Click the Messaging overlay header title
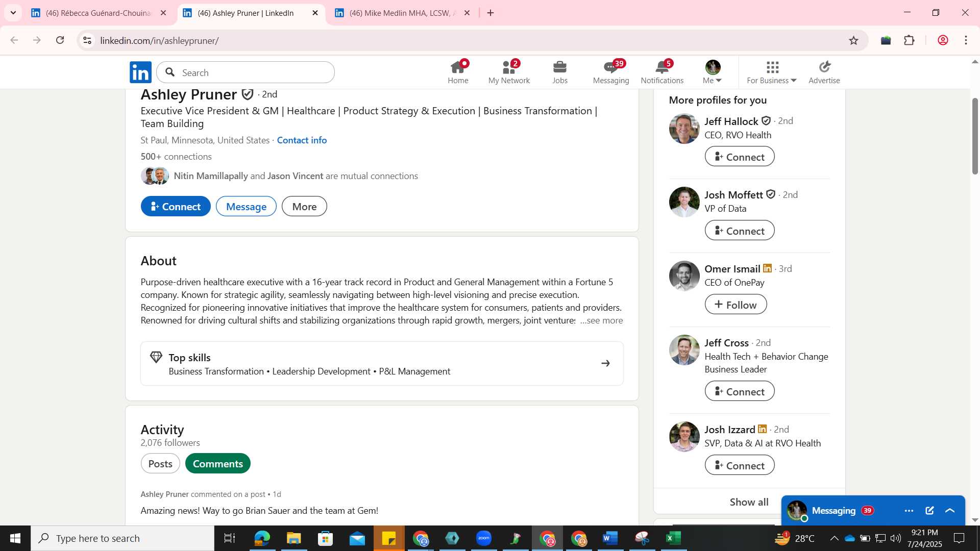Viewport: 980px width, 551px height. pyautogui.click(x=834, y=511)
